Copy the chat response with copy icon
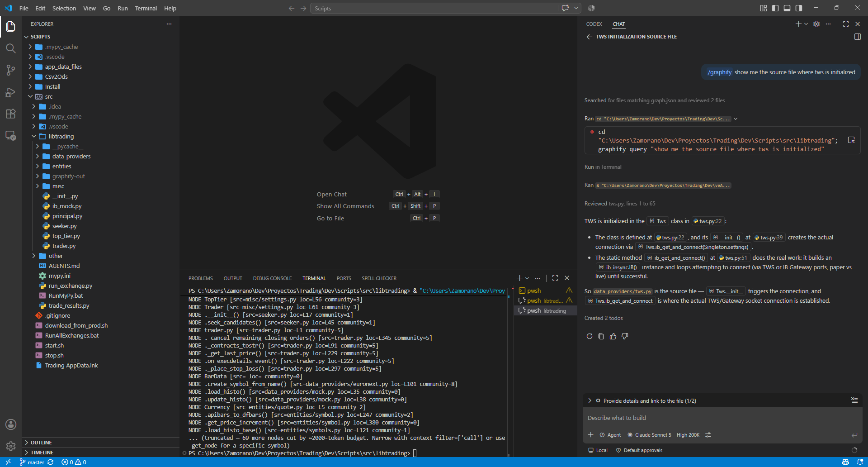Image resolution: width=868 pixels, height=467 pixels. [x=601, y=336]
